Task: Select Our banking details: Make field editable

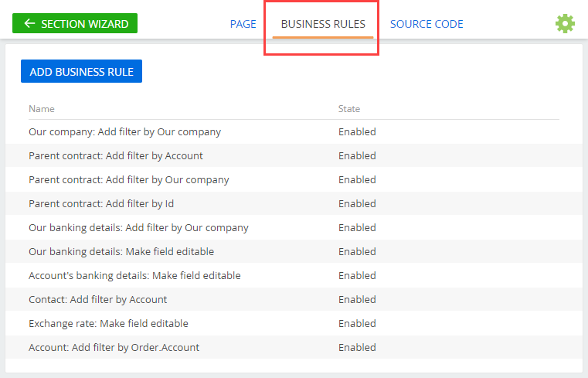Action: pos(294,252)
